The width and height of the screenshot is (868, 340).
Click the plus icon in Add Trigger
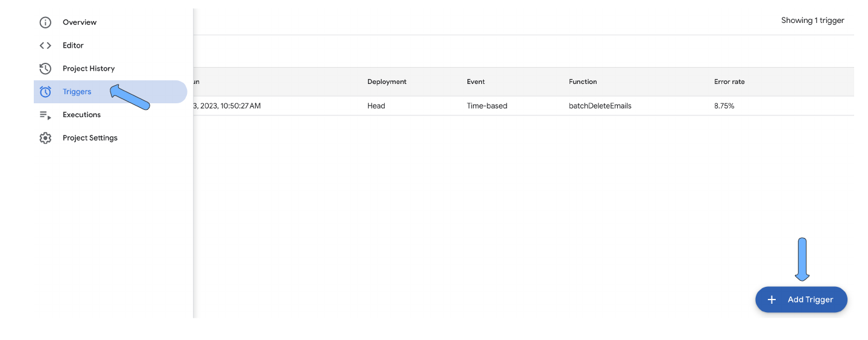click(x=771, y=300)
